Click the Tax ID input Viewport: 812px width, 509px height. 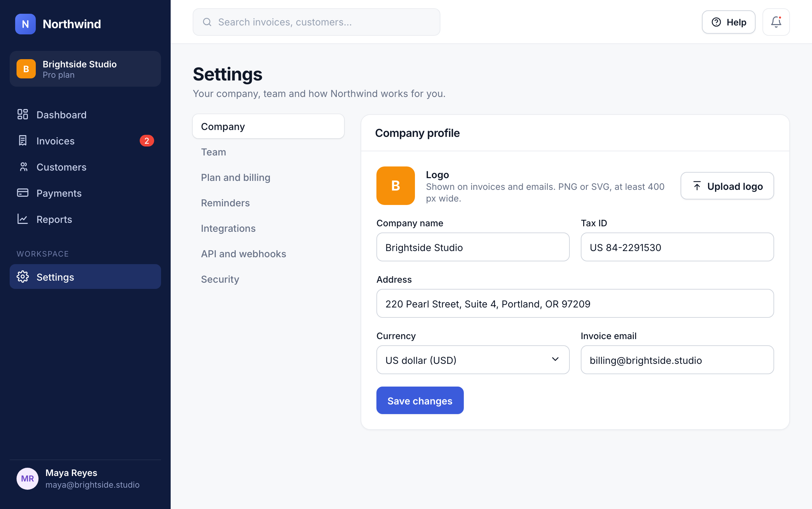pyautogui.click(x=677, y=247)
